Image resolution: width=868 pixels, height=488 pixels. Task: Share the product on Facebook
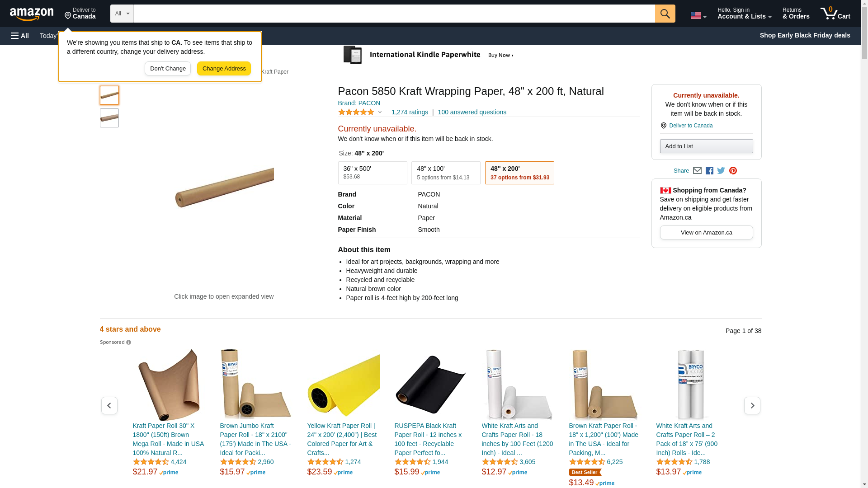click(x=709, y=171)
